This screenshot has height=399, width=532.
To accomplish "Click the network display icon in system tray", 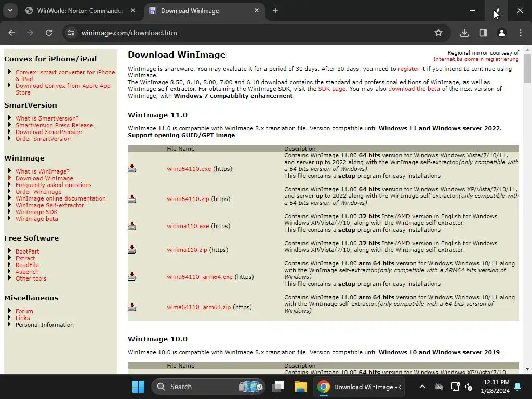I will [x=455, y=387].
